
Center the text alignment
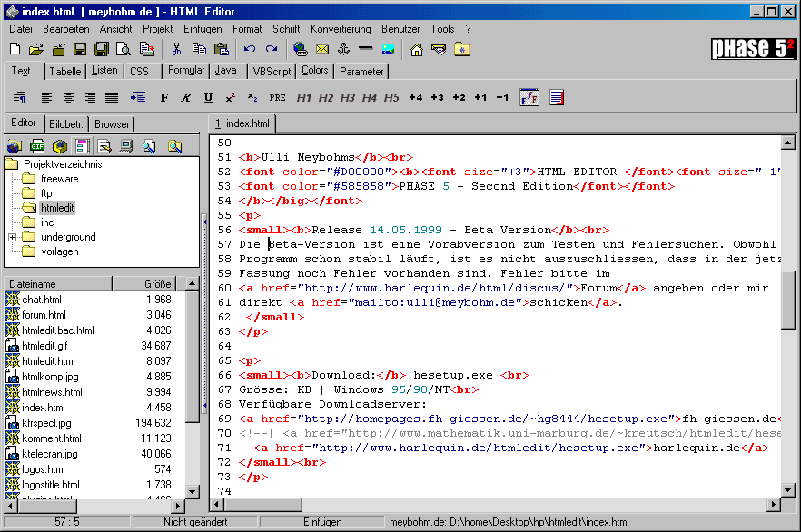tap(68, 97)
